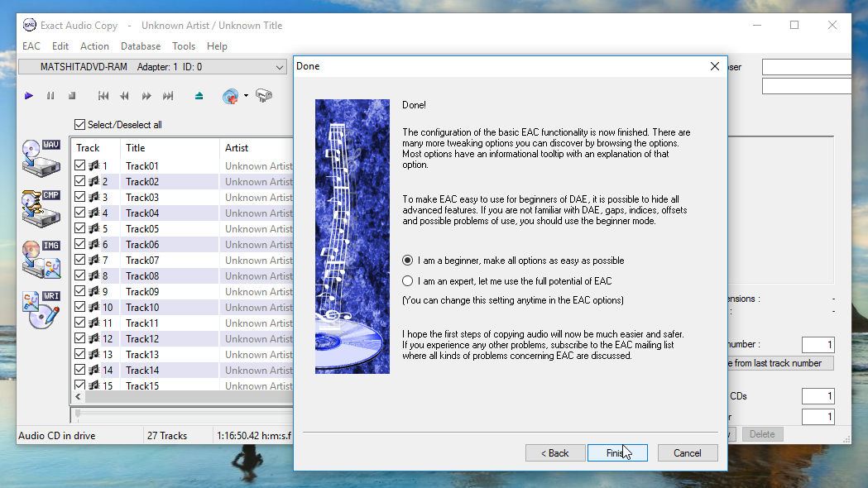
Task: Select Track14 title cell
Action: pos(170,371)
